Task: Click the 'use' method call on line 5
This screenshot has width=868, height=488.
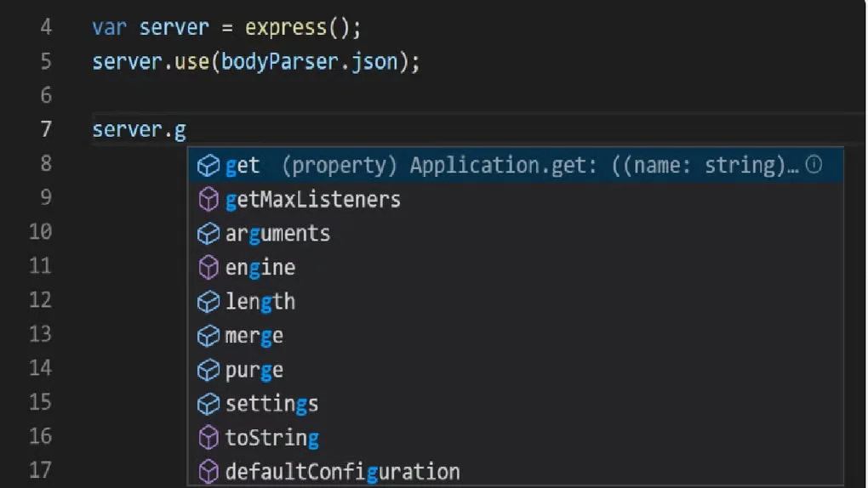Action: point(191,61)
